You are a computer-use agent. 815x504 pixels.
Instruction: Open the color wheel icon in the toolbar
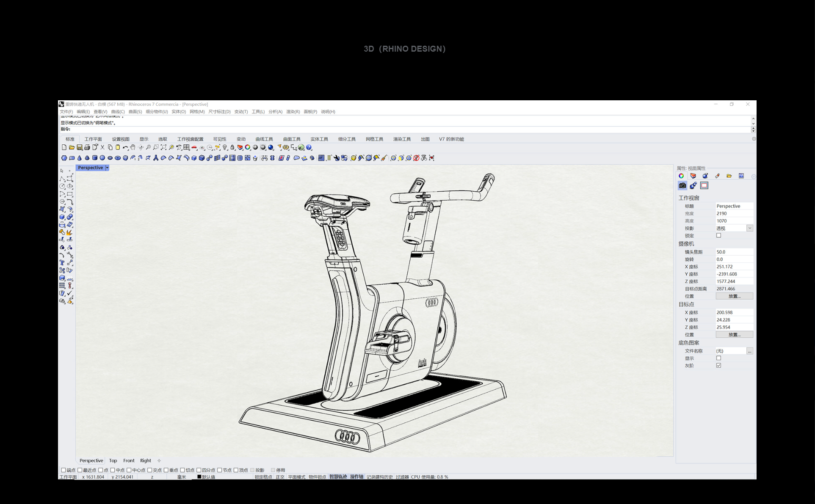pyautogui.click(x=248, y=148)
